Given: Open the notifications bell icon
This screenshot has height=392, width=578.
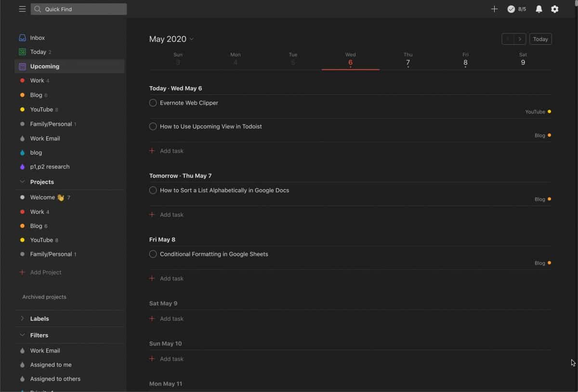Looking at the screenshot, I should [539, 9].
